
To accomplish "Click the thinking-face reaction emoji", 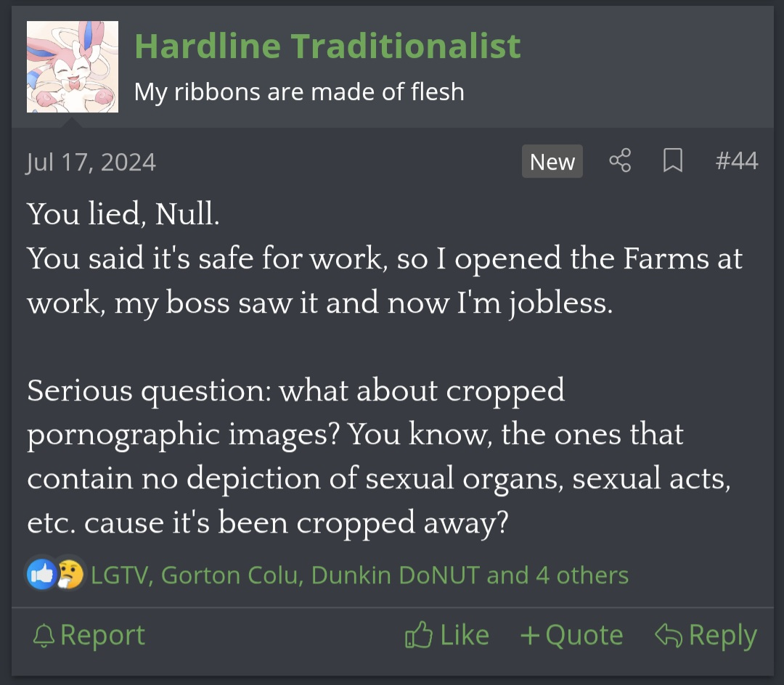I will (70, 575).
